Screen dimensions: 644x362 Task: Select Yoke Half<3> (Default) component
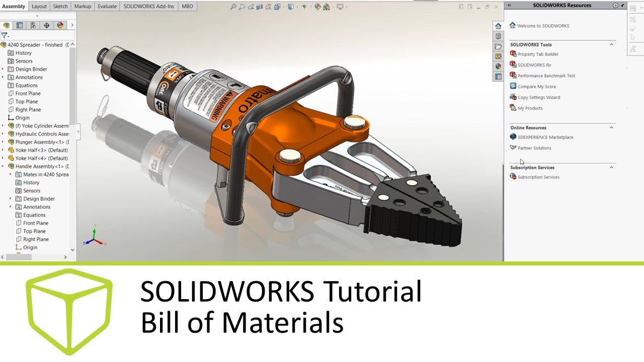point(38,150)
